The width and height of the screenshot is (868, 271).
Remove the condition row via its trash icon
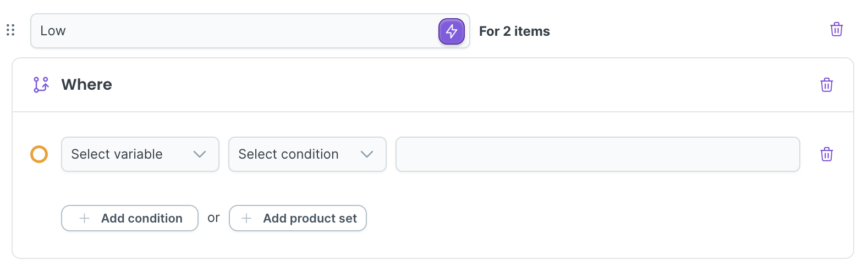(826, 154)
